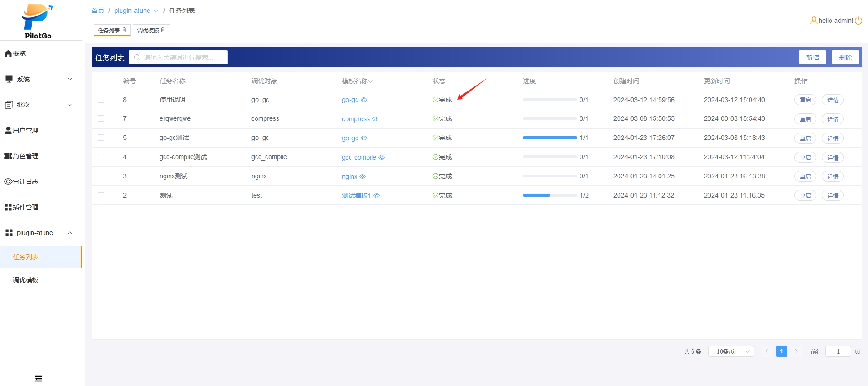This screenshot has height=386, width=868.
Task: Open the 10条/页 page size dropdown
Action: coord(731,351)
